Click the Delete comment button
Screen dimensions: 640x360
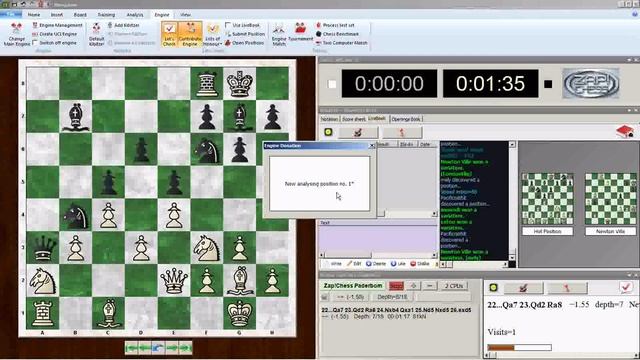point(376,264)
